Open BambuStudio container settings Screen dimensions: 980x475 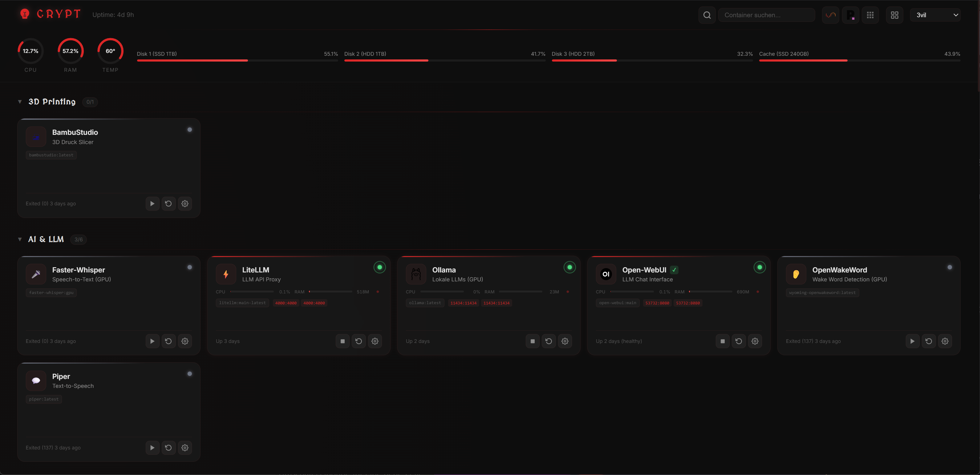pos(185,203)
